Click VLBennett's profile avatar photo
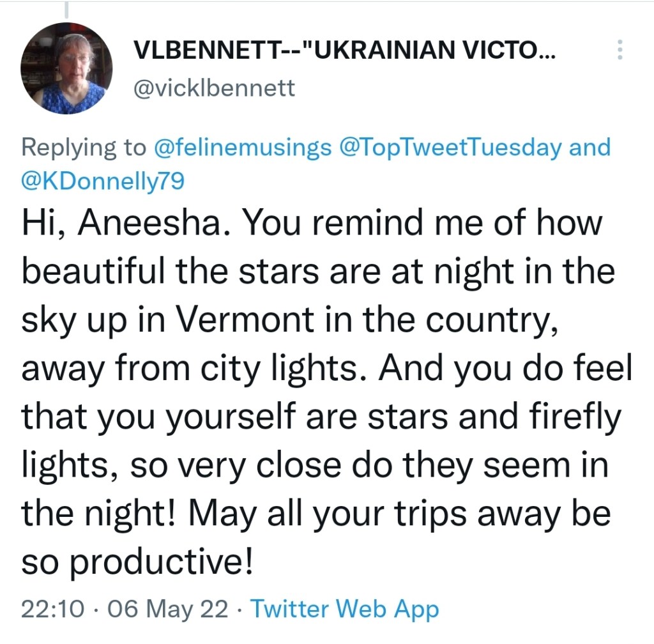This screenshot has height=644, width=654. coord(66,68)
